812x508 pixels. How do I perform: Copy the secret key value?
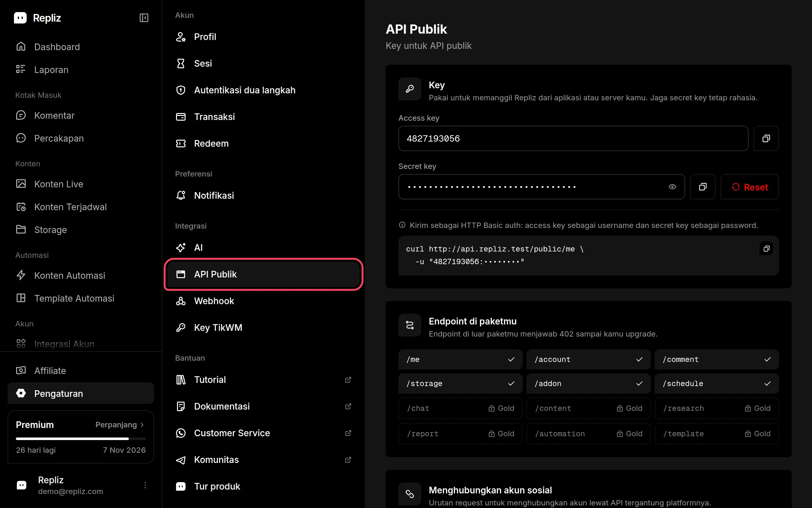(703, 187)
